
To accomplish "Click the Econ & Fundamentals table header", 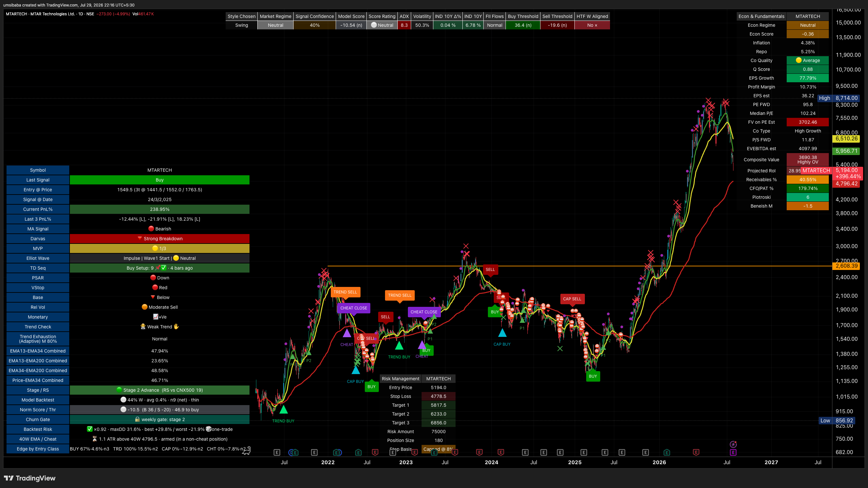I will 762,16.
